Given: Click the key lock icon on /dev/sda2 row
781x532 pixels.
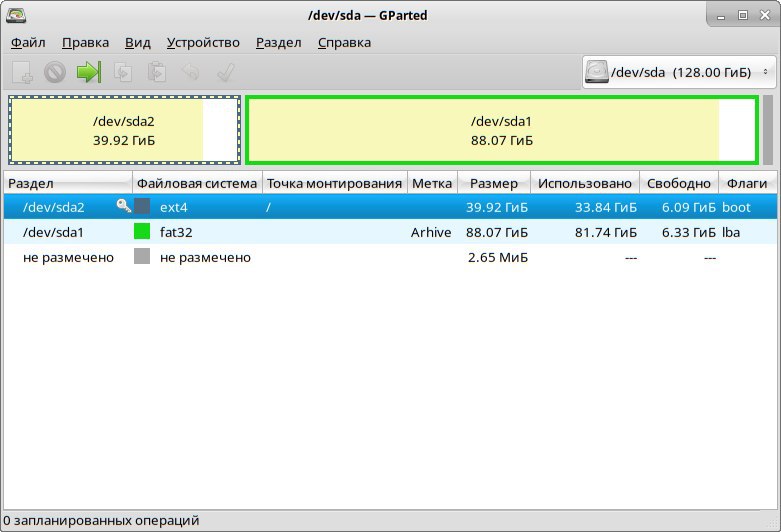Looking at the screenshot, I should (x=124, y=206).
